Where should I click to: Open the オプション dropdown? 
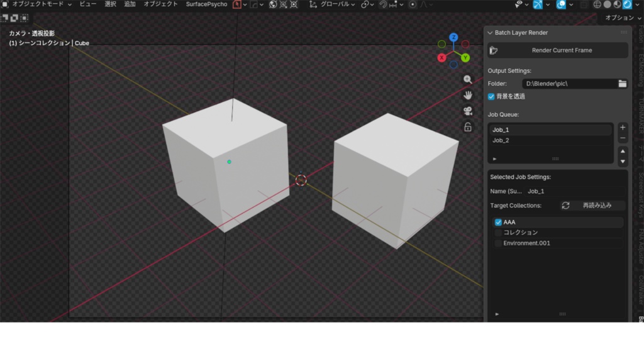coord(623,18)
